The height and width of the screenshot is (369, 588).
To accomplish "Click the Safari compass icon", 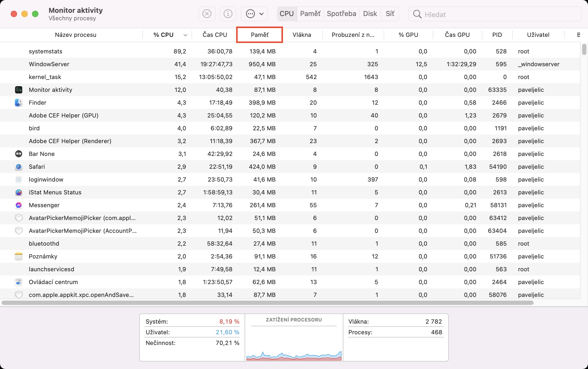I will tap(18, 167).
